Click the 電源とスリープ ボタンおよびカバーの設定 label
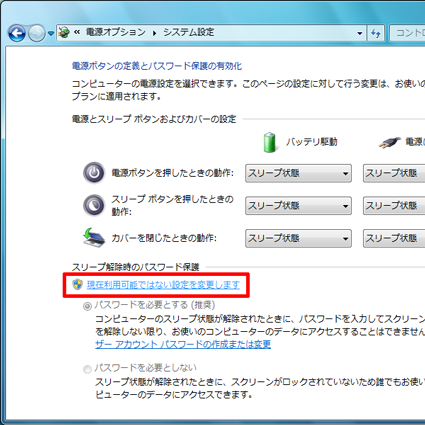The width and height of the screenshot is (425, 425). [x=154, y=119]
